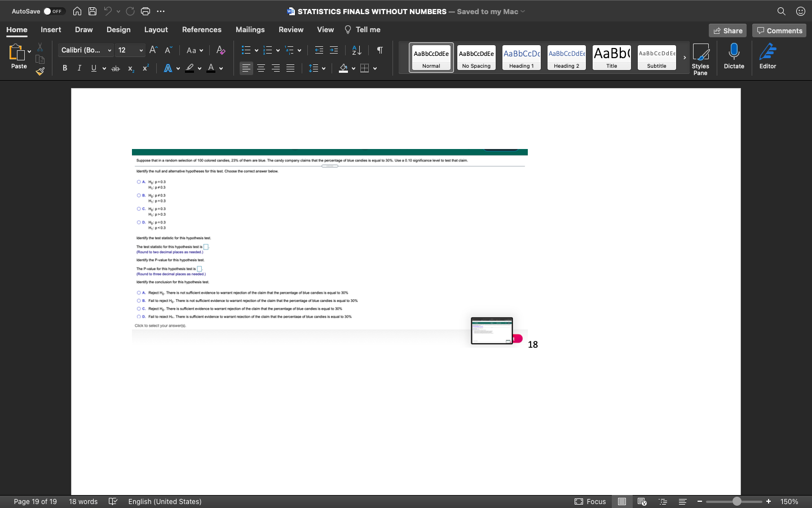Adjust the zoom slider
This screenshot has height=508, width=812.
click(738, 501)
